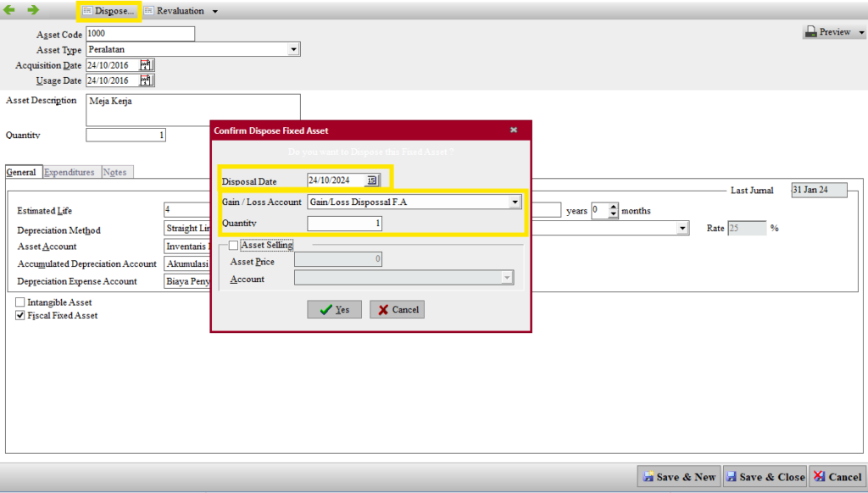Open the Revaluation toolbar item
This screenshot has height=493, width=868.
point(174,11)
